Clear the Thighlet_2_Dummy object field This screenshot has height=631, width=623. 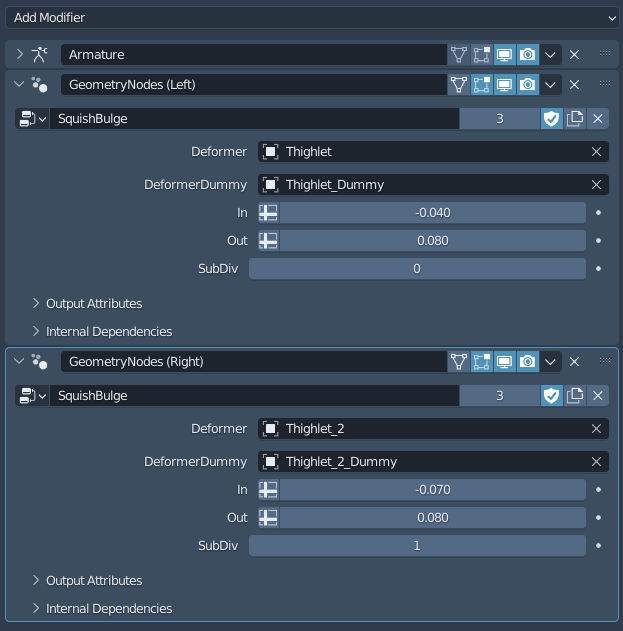[596, 462]
